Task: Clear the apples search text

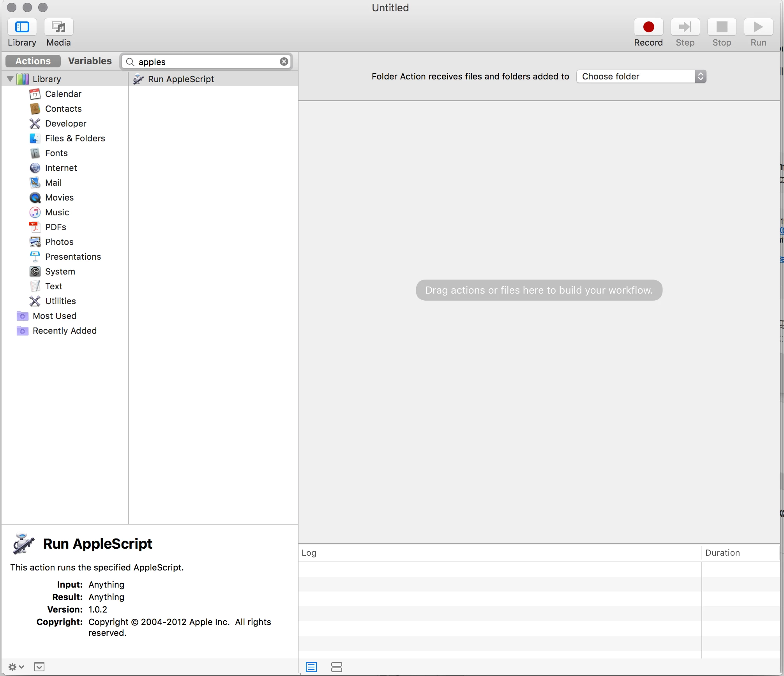Action: coord(284,62)
